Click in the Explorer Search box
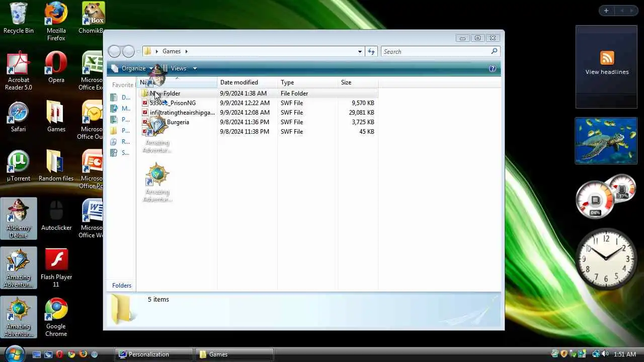This screenshot has width=644, height=362. click(x=436, y=51)
